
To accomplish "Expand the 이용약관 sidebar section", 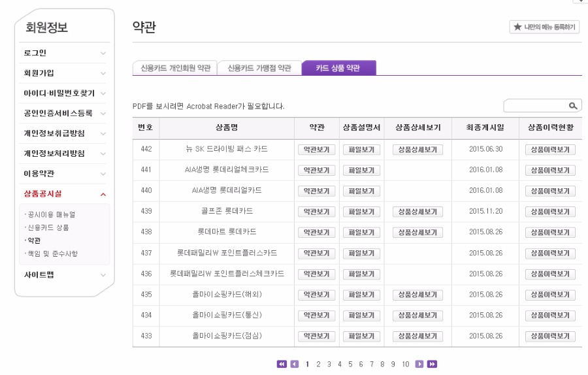I will (103, 174).
